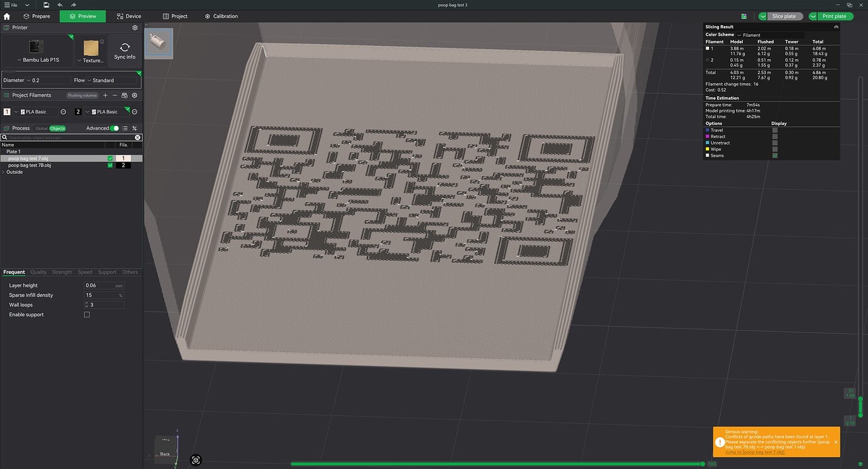
Task: Open the nozzle Diameter 0.2 dropdown
Action: (48, 80)
